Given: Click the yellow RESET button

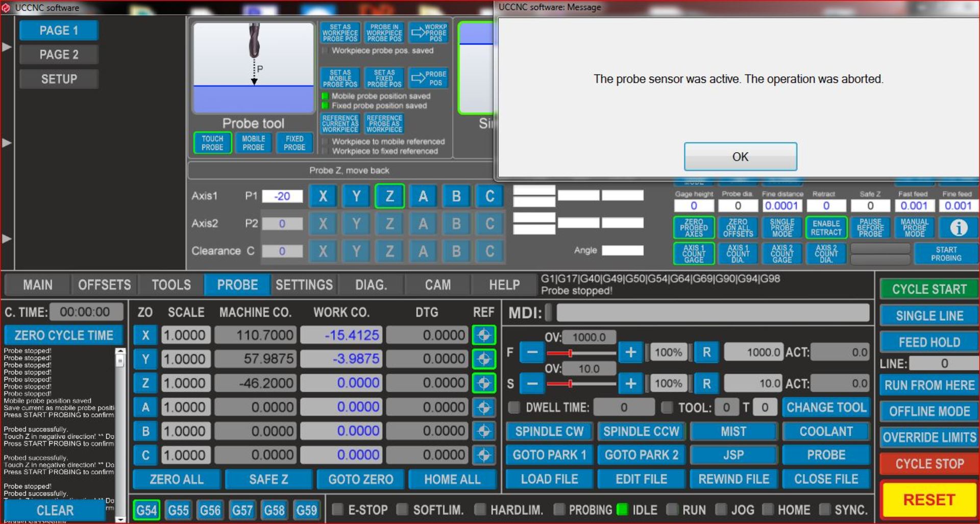Looking at the screenshot, I should pos(929,499).
